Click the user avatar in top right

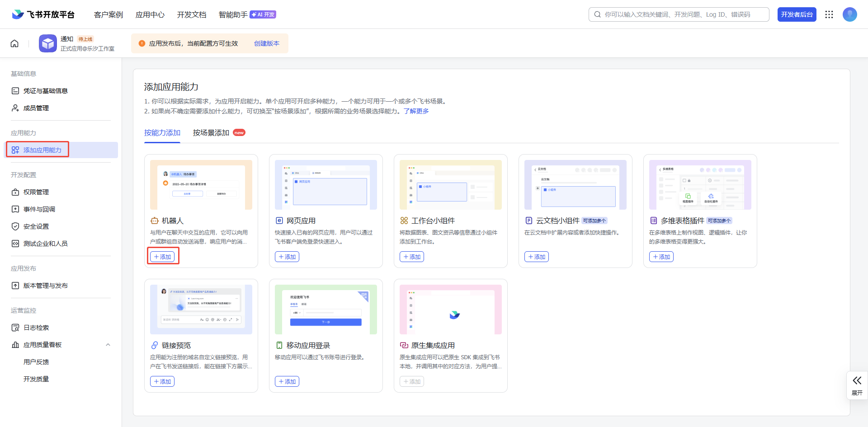(849, 14)
